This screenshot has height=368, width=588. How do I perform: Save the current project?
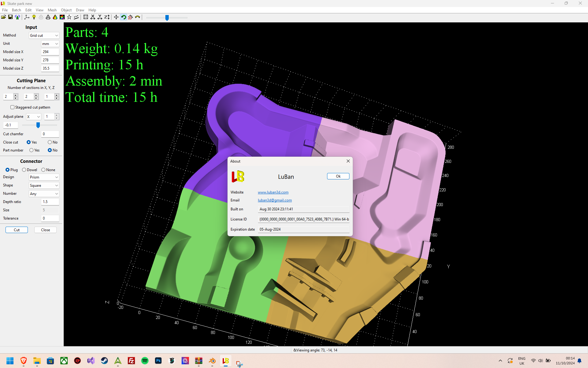[10, 17]
